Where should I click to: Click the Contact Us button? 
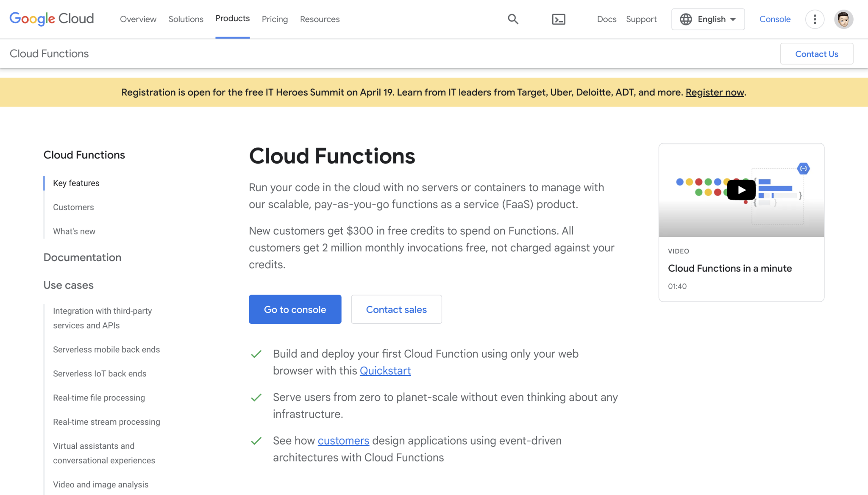click(816, 53)
